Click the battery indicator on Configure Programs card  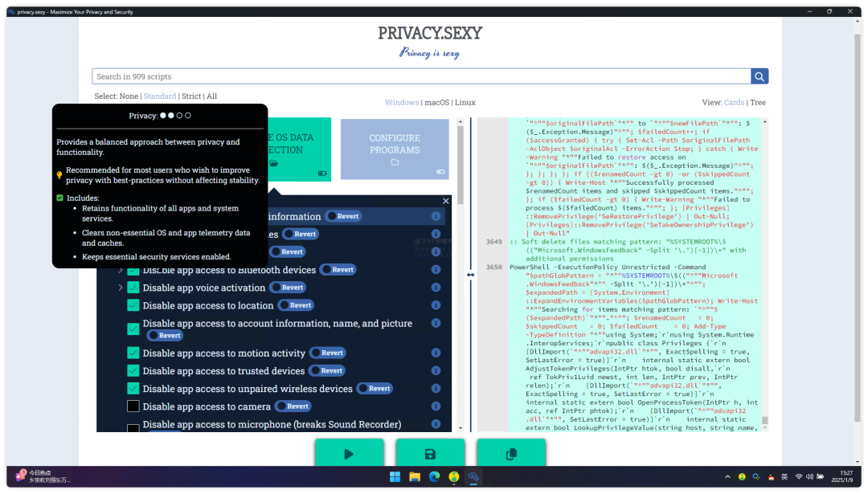tap(440, 172)
